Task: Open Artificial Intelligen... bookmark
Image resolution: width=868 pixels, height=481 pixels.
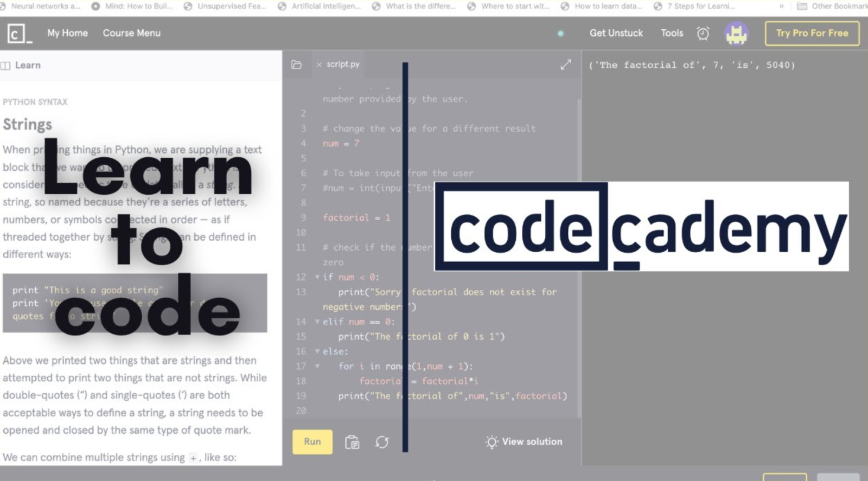Action: click(320, 6)
